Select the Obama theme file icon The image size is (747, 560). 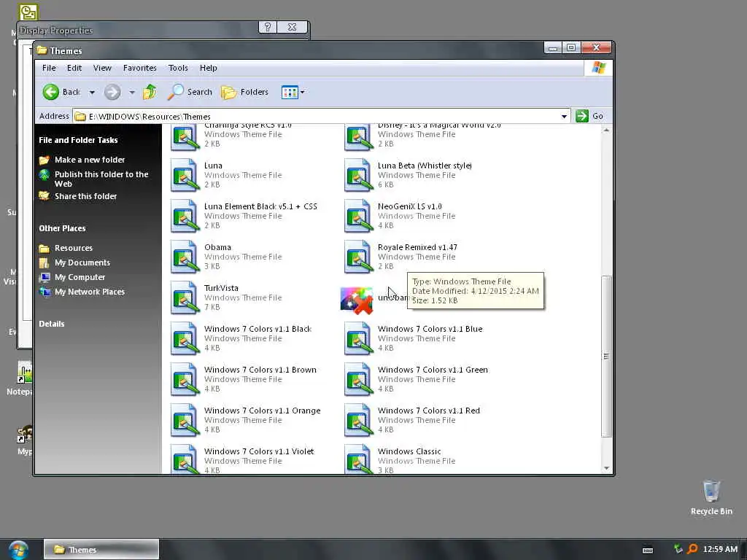pos(185,257)
